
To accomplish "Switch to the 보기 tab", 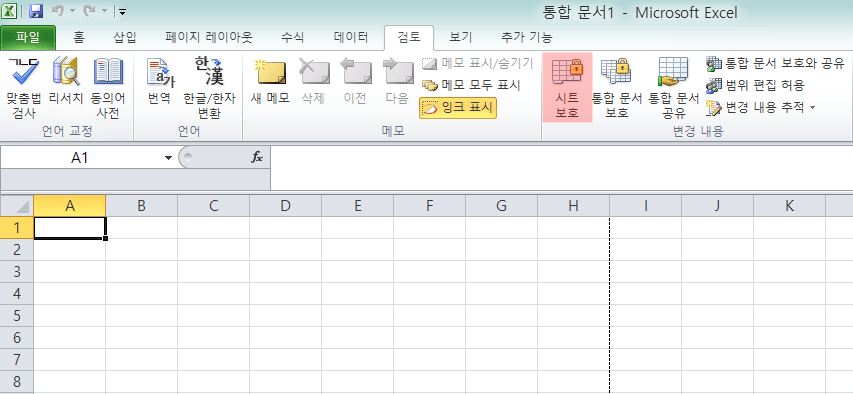I will click(461, 38).
